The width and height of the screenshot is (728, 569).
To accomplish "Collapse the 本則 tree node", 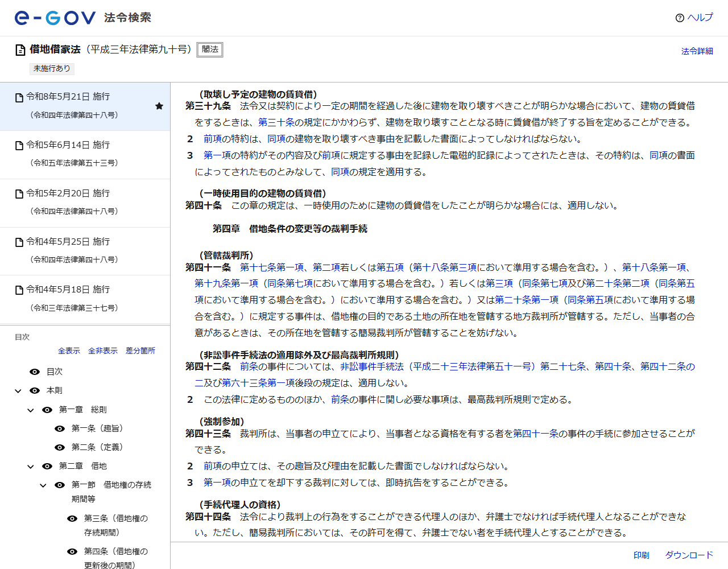I will click(18, 391).
